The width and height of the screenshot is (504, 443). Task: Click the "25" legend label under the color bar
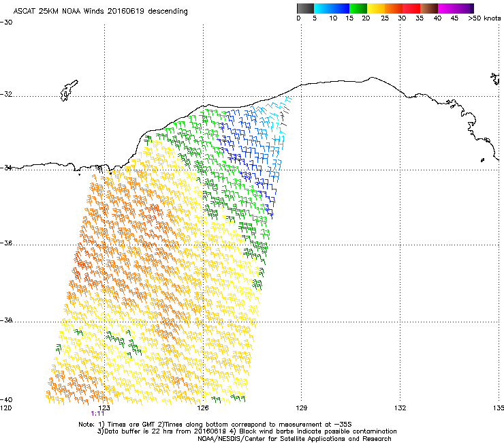[385, 18]
